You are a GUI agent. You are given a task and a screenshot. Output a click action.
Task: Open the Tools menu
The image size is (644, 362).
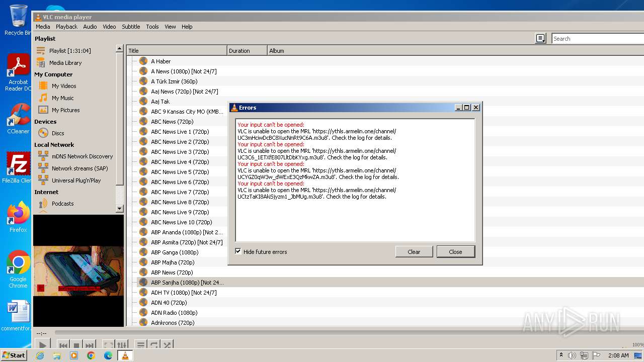coord(152,27)
